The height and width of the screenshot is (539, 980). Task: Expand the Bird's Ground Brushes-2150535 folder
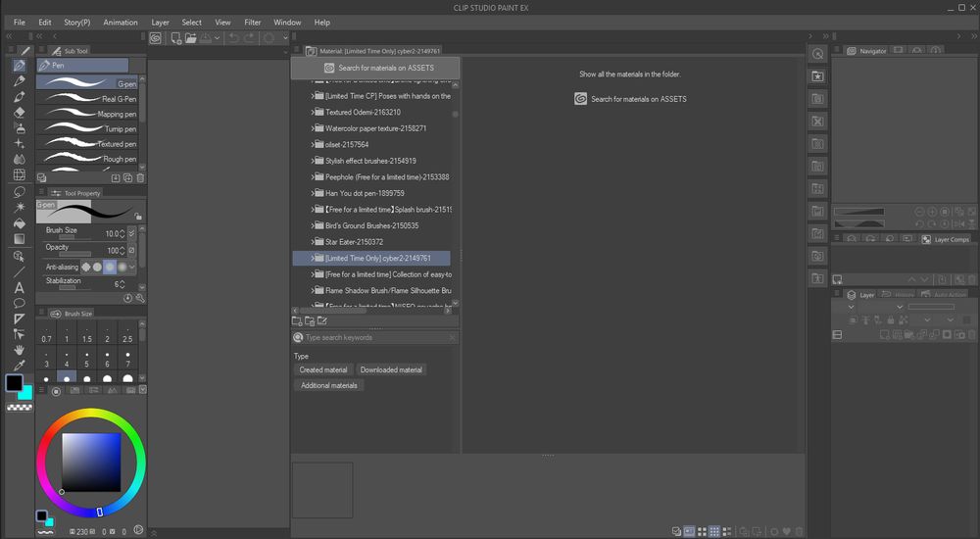coord(312,225)
